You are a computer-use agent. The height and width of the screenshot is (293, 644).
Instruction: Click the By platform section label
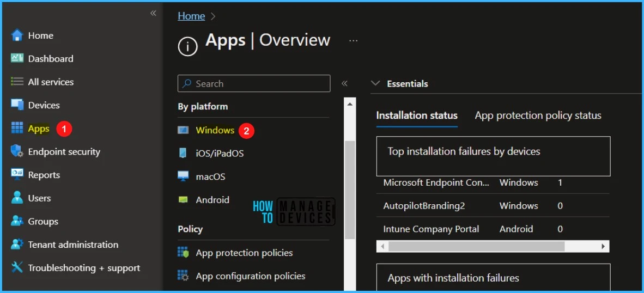click(x=203, y=107)
